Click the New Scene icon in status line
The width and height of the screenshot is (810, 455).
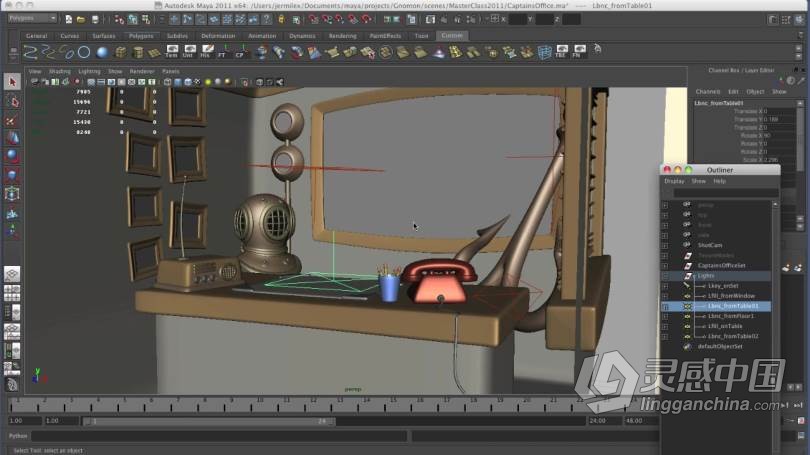[x=68, y=19]
